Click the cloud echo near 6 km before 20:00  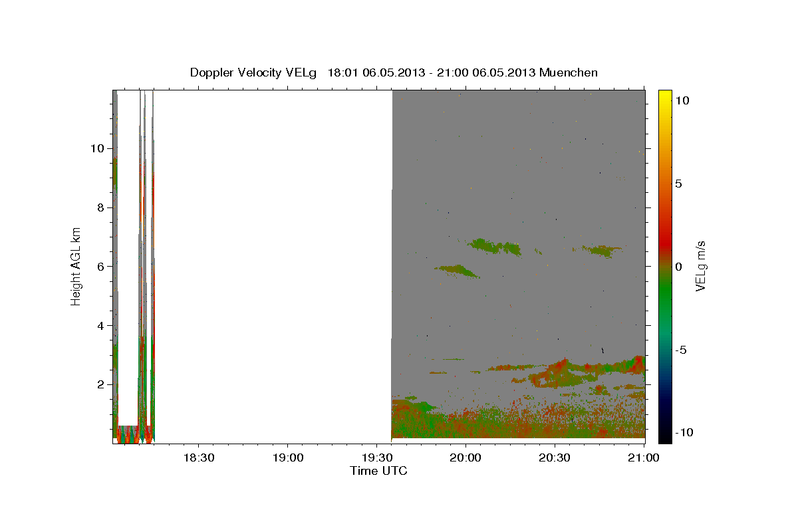point(458,270)
